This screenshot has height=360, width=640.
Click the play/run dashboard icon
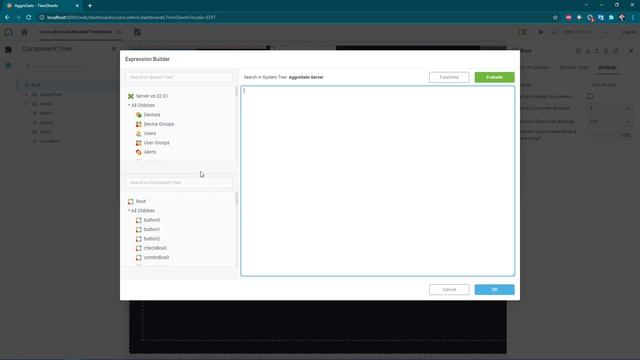click(x=541, y=32)
